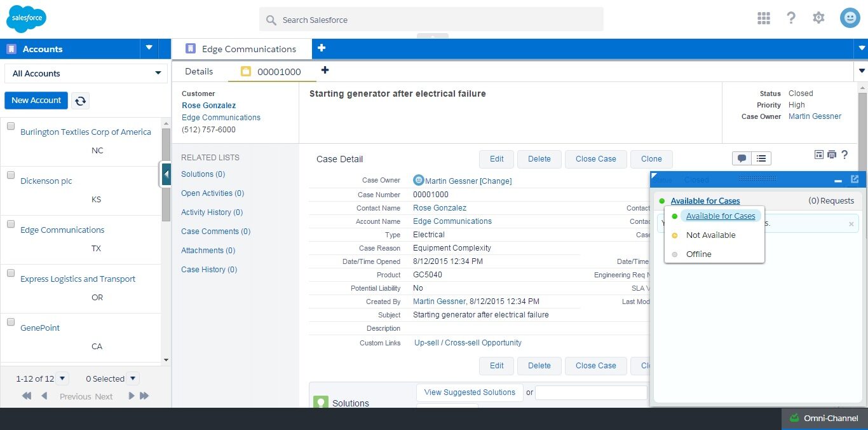Image resolution: width=868 pixels, height=430 pixels.
Task: Open the Rose Gonzalez customer link
Action: point(208,106)
